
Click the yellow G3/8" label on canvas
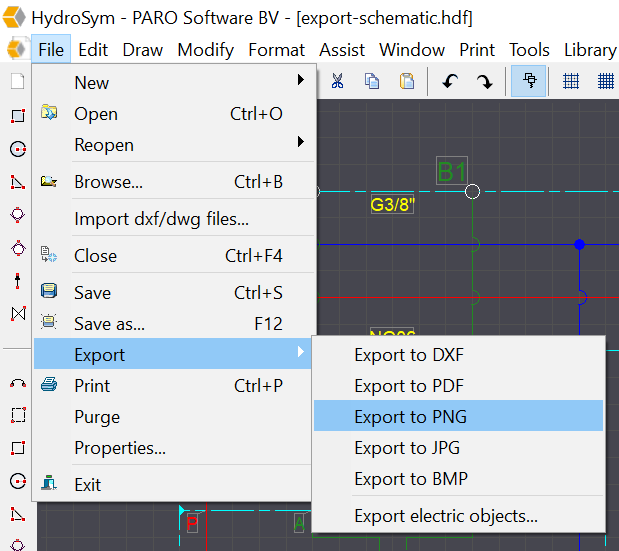point(392,204)
